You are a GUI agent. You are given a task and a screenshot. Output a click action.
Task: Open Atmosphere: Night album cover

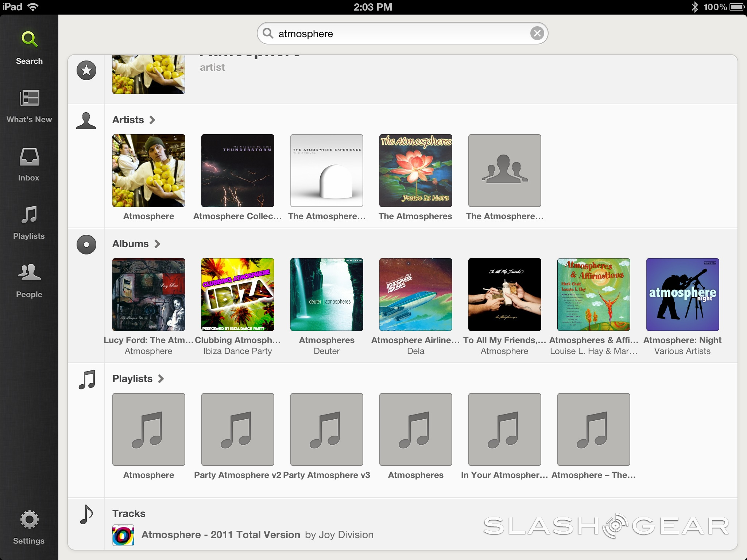pyautogui.click(x=682, y=295)
